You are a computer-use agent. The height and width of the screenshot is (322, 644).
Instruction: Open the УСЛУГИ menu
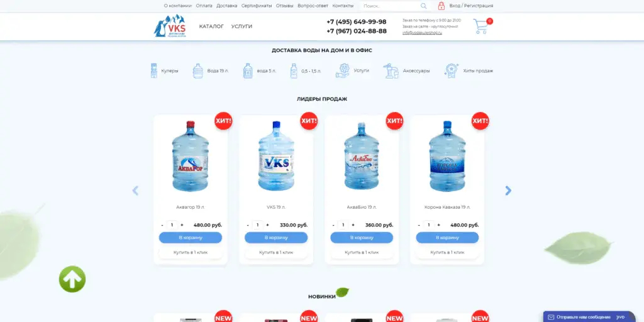pos(241,26)
